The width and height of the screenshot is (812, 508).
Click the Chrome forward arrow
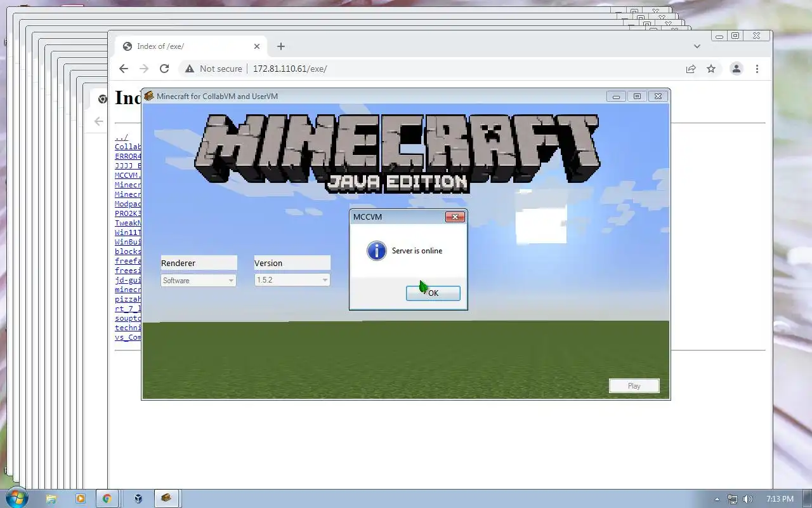coord(144,69)
